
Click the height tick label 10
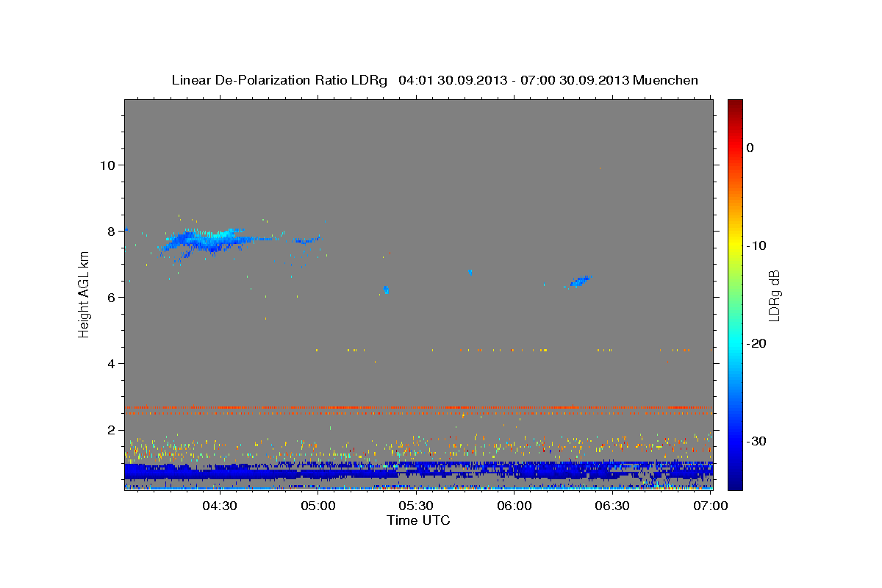click(x=107, y=165)
